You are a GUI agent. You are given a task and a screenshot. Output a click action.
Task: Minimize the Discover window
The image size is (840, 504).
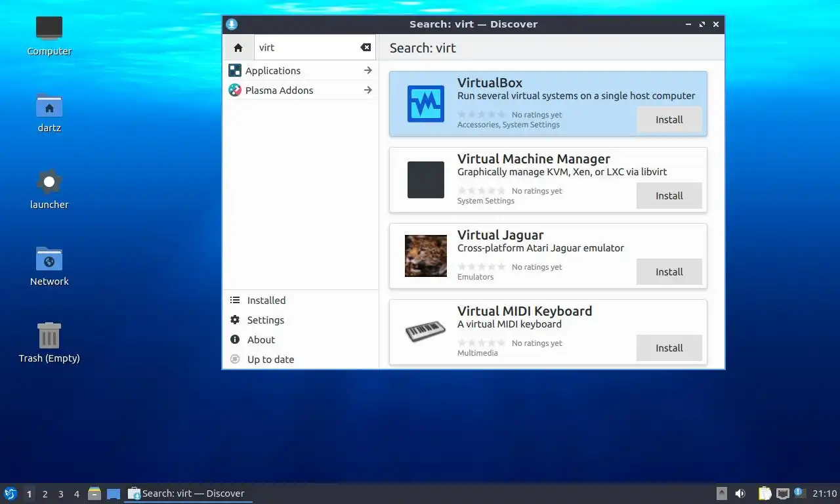[688, 24]
